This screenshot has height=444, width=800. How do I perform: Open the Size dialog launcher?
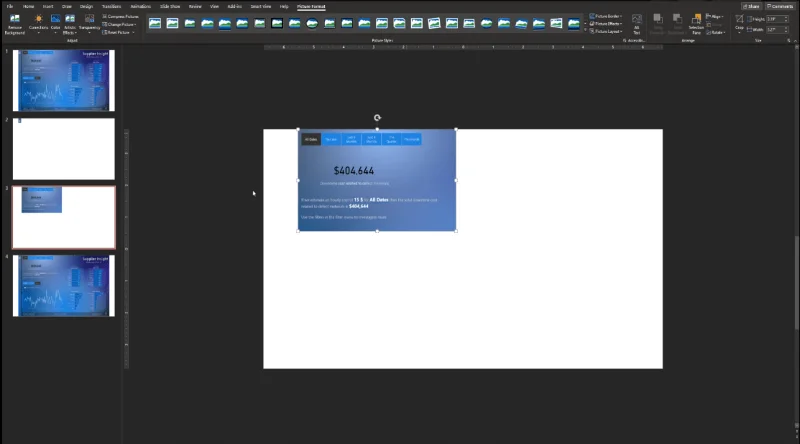(x=789, y=40)
